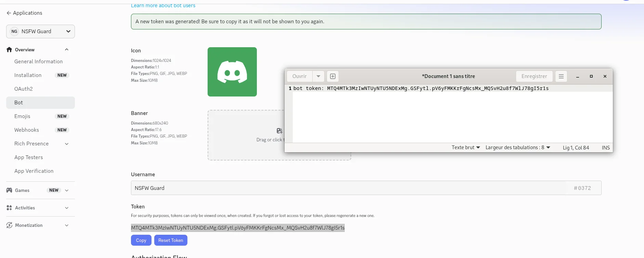Create new document tab in text editor

coord(333,76)
